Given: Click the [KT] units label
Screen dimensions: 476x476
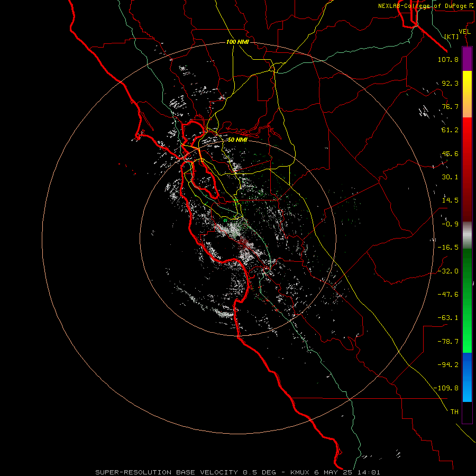Looking at the screenshot, I should click(452, 36).
